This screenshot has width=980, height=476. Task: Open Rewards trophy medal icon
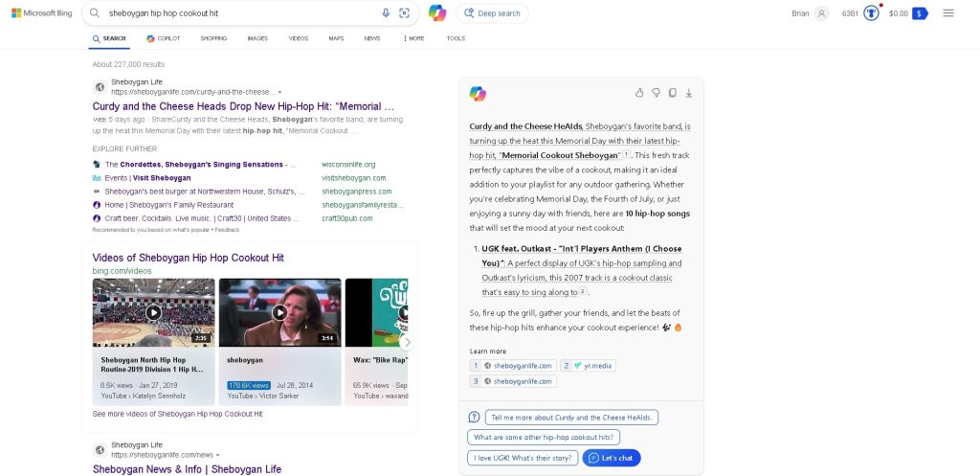point(871,13)
